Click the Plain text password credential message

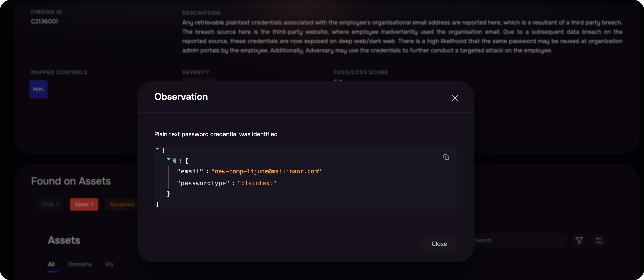click(x=216, y=134)
